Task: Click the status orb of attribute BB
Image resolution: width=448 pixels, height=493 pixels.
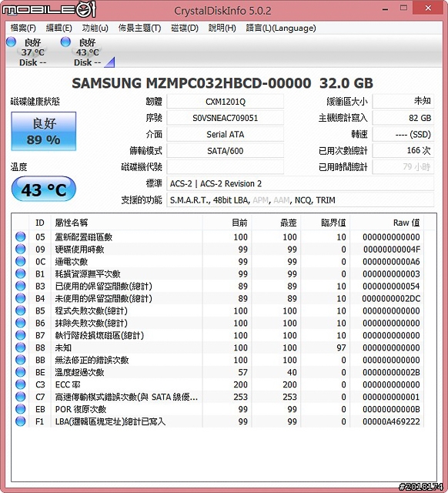Action: click(21, 360)
